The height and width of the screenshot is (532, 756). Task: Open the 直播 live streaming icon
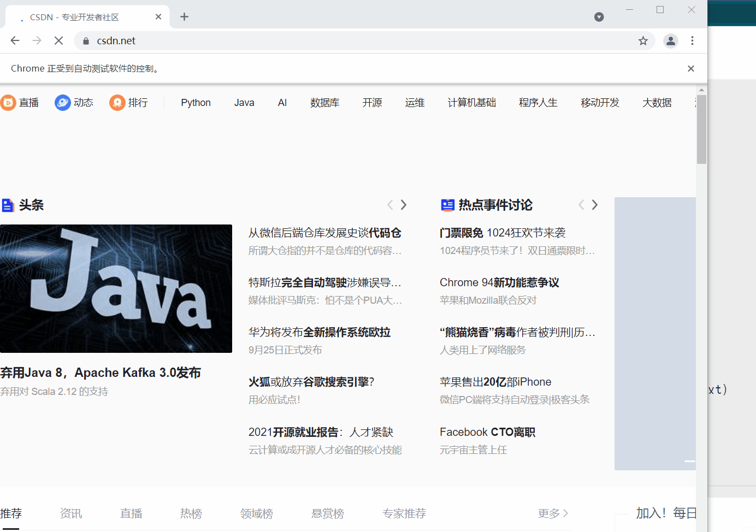(x=8, y=102)
